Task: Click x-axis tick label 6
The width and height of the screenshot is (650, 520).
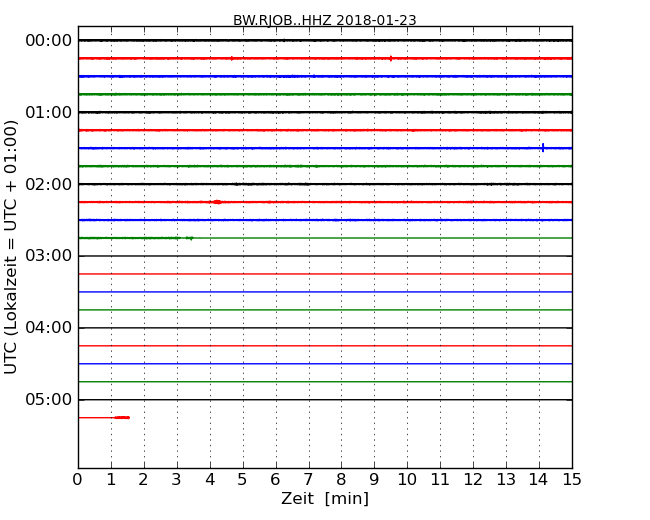Action: (x=275, y=479)
